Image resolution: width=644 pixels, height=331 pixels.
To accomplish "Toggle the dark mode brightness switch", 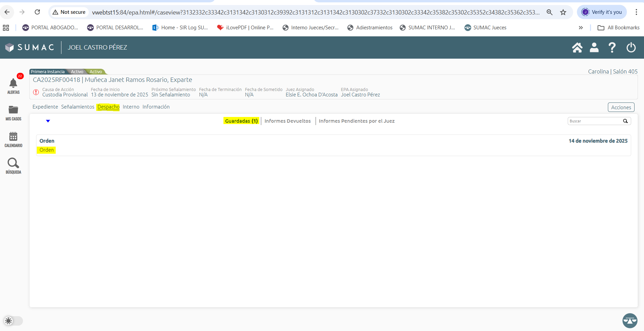I will pyautogui.click(x=13, y=321).
